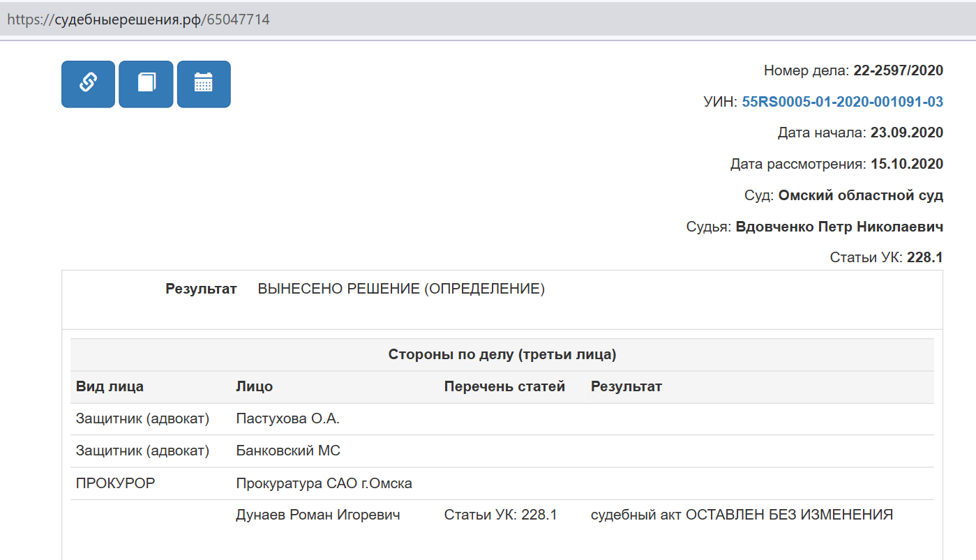Click Прокуратура САО г.Омска cell

point(324,483)
